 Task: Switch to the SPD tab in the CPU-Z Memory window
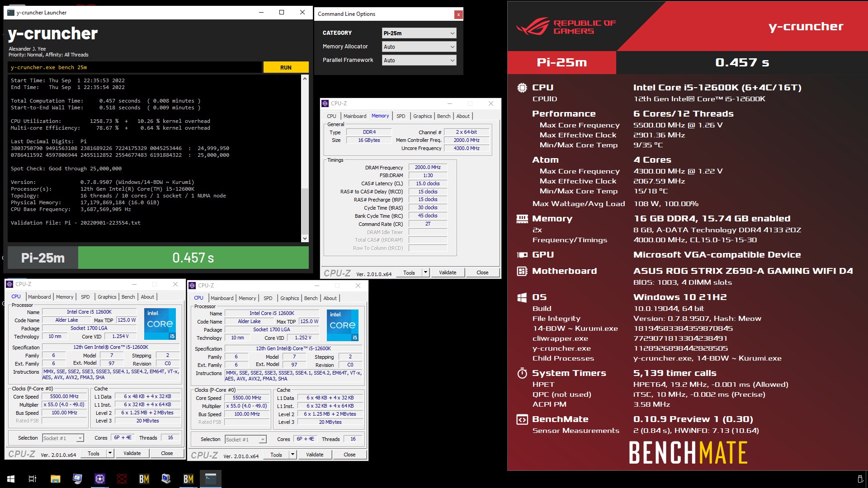pyautogui.click(x=401, y=116)
